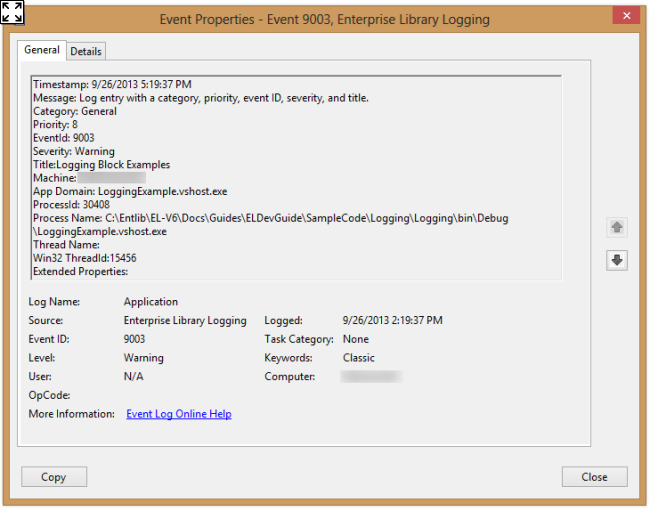The height and width of the screenshot is (511, 650).
Task: Click the App Domain LoggingExample.vshost.exe line
Action: click(130, 191)
